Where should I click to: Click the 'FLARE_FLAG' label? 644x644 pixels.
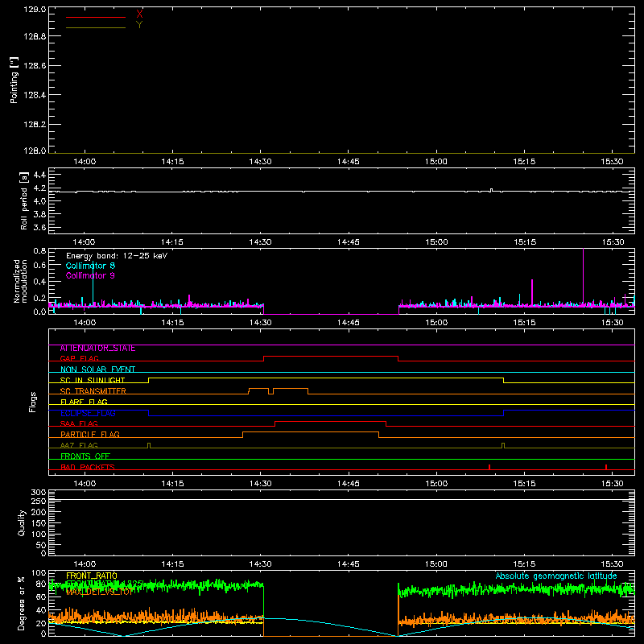click(84, 402)
